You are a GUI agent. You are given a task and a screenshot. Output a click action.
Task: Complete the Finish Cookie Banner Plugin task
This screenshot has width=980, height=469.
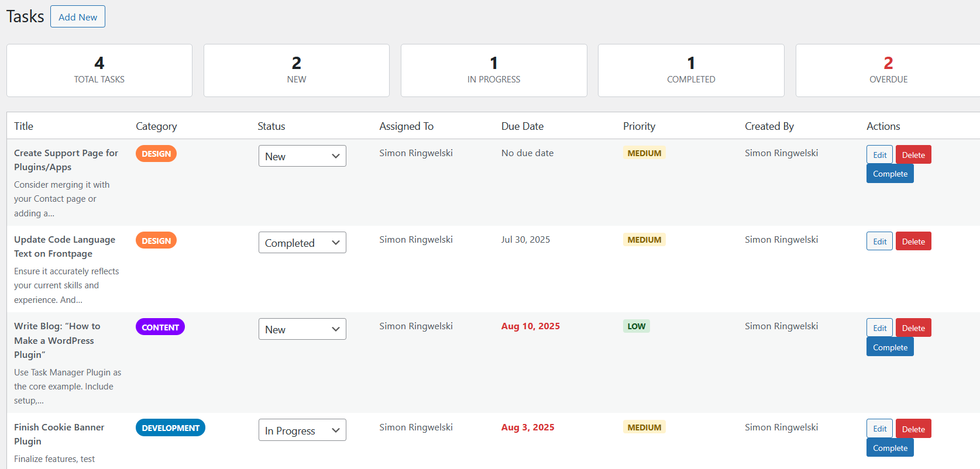tap(889, 448)
